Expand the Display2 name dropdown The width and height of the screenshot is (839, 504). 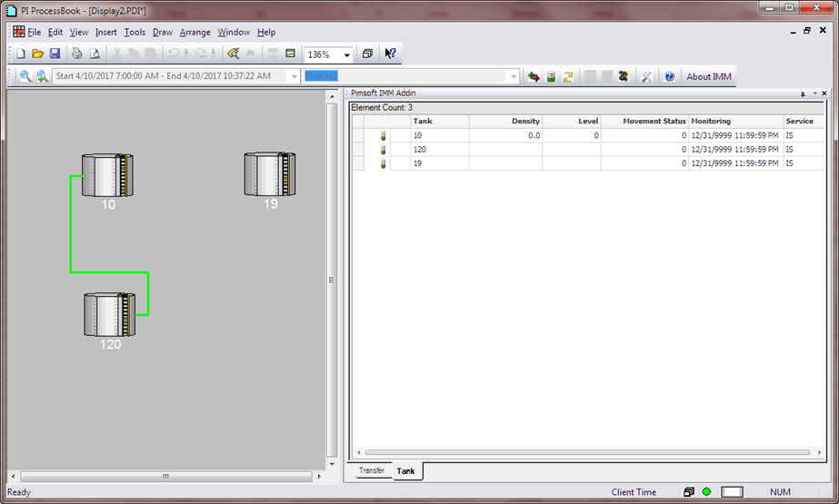[x=514, y=77]
